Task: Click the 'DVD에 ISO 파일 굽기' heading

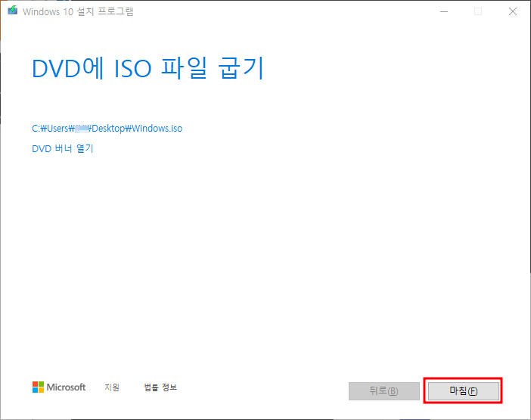Action: [147, 68]
